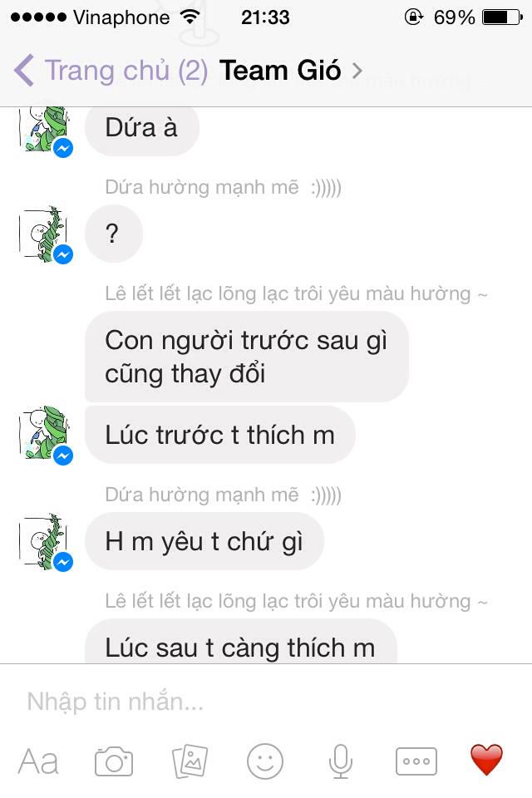
Task: Open the Team Gió group details
Action: pyautogui.click(x=280, y=70)
